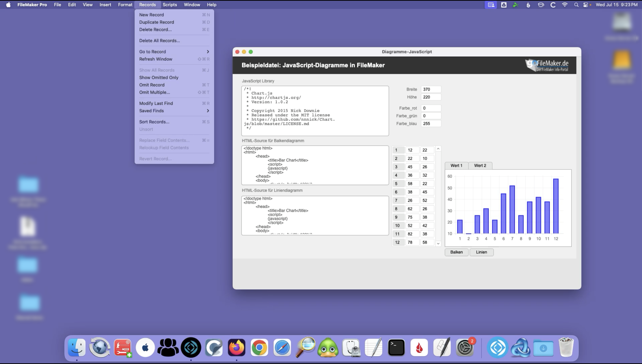The height and width of the screenshot is (364, 642).
Task: Choose Refresh Window from the menu
Action: click(x=174, y=59)
